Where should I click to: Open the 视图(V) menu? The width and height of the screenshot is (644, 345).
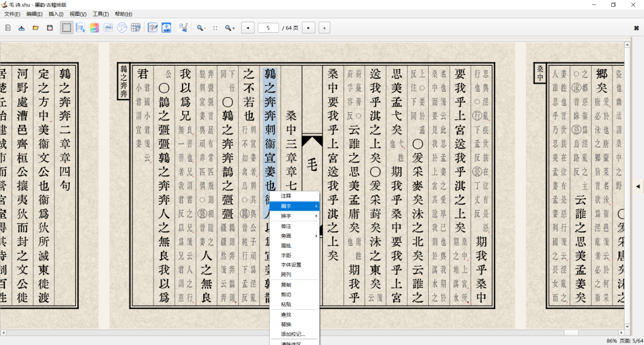[78, 14]
